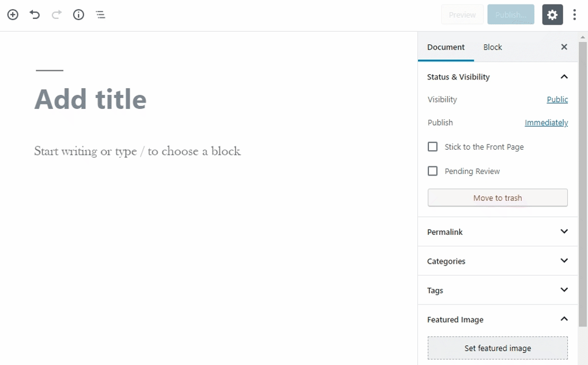Select the Document tab
This screenshot has width=588, height=365.
pos(446,47)
